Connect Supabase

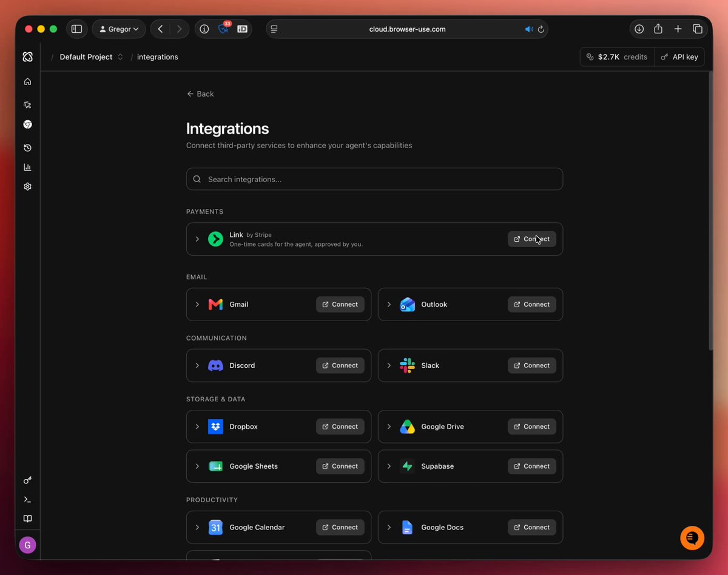(x=531, y=466)
